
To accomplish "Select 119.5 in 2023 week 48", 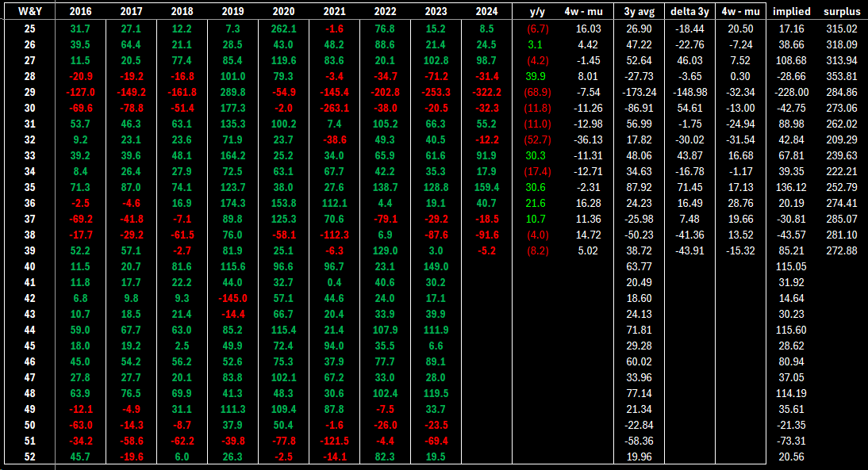I will coord(436,393).
